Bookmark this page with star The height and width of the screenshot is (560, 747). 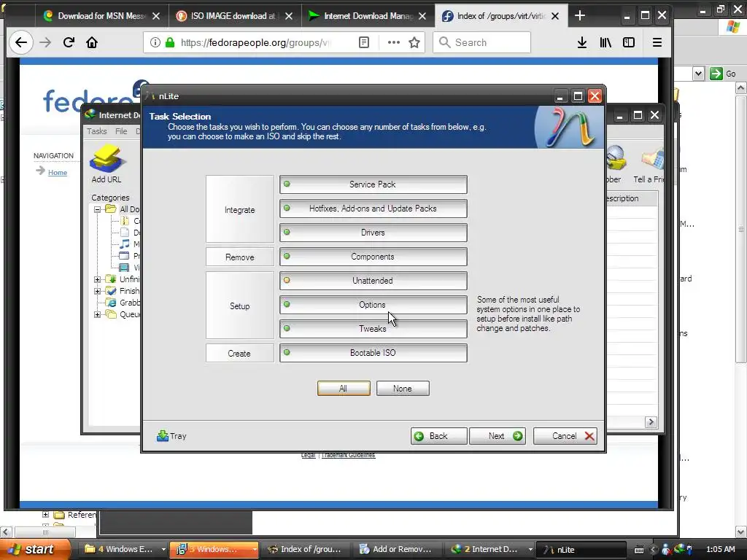point(414,42)
